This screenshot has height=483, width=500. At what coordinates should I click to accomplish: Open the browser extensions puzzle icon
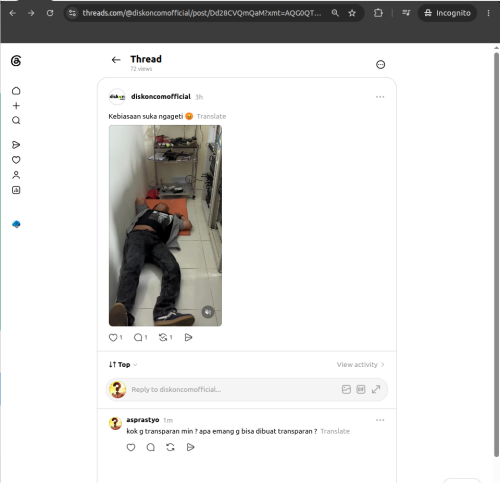378,13
